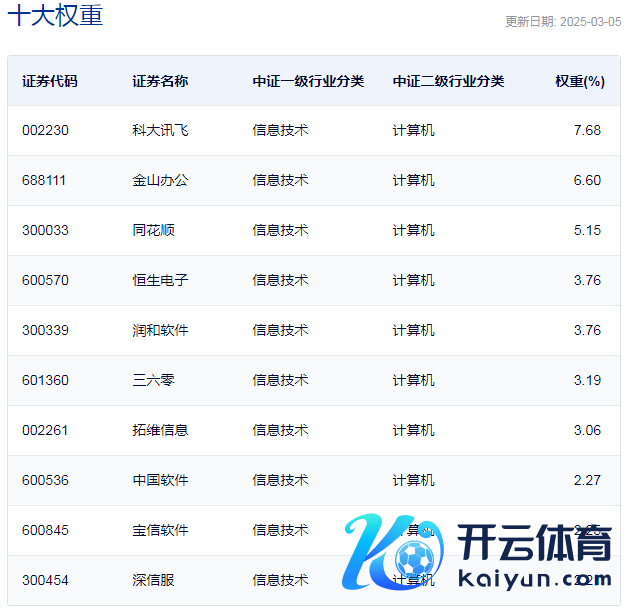The height and width of the screenshot is (612, 627).
Task: Click the 深信服 security name
Action: tap(153, 580)
